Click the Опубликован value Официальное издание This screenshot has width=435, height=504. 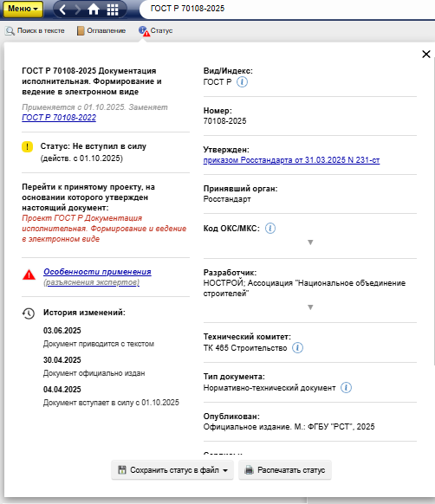pyautogui.click(x=289, y=427)
